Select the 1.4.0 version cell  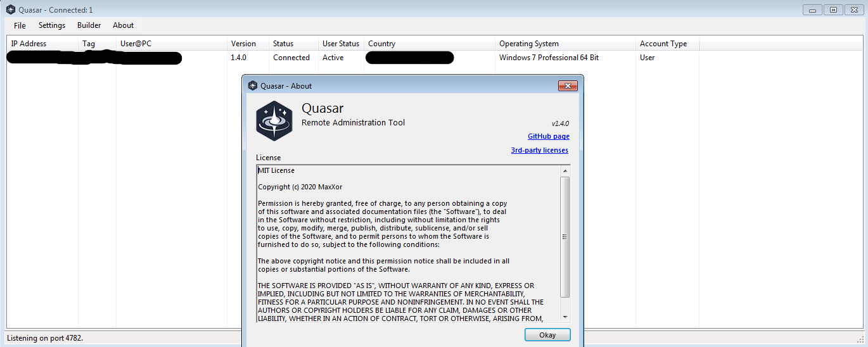click(239, 58)
